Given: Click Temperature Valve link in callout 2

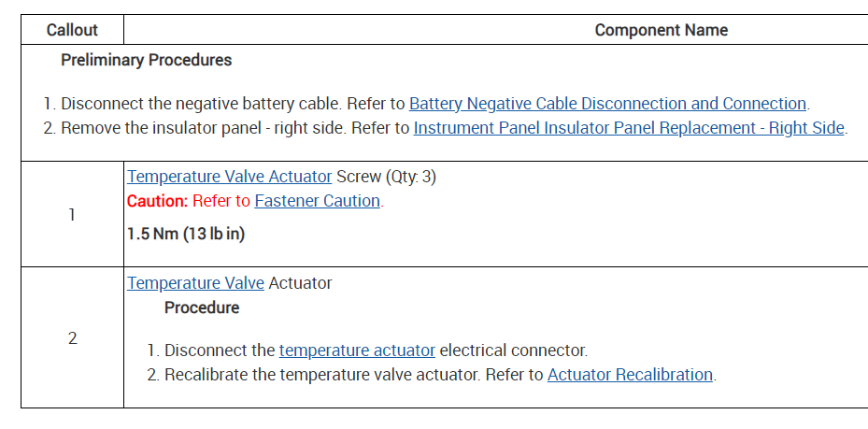Looking at the screenshot, I should click(195, 283).
